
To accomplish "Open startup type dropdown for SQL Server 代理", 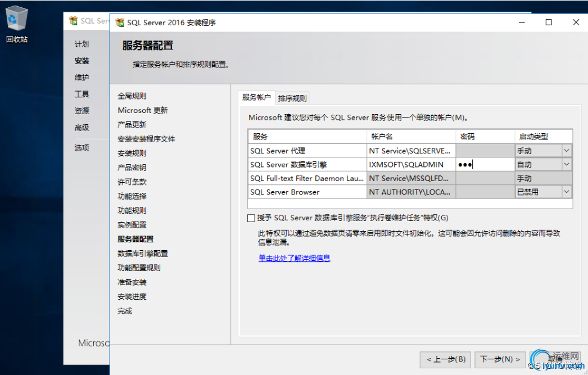I will coord(566,151).
